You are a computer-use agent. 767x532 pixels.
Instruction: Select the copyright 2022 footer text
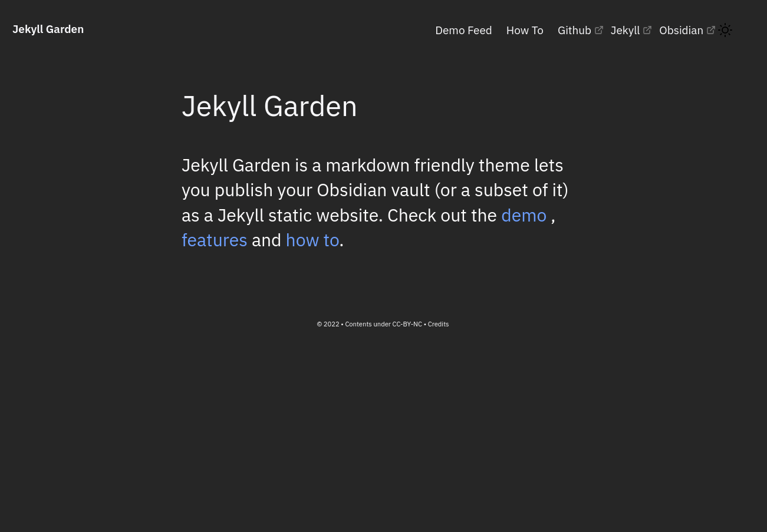(x=328, y=324)
